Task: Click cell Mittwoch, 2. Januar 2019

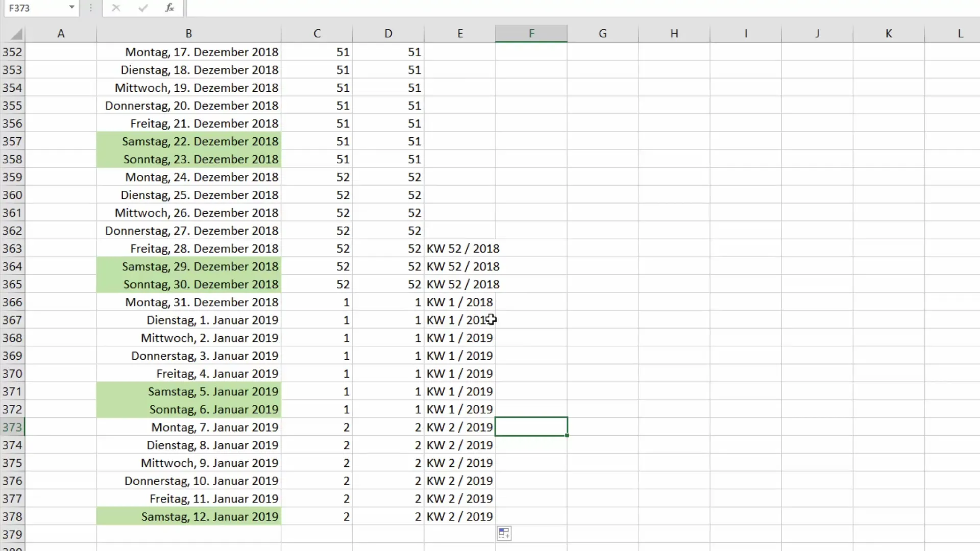Action: [x=189, y=338]
